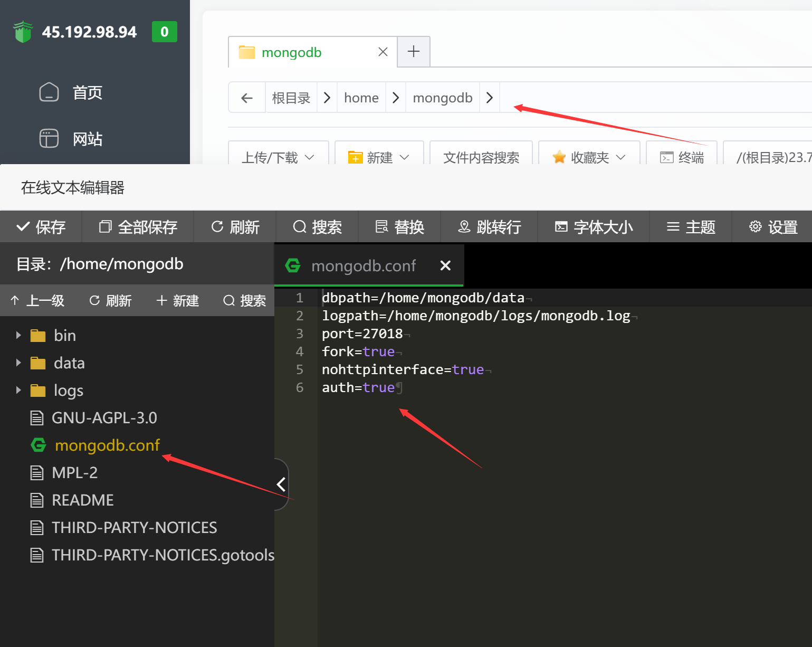812x647 pixels.
Task: Click 刷新 in the editor toolbar
Action: pyautogui.click(x=235, y=227)
